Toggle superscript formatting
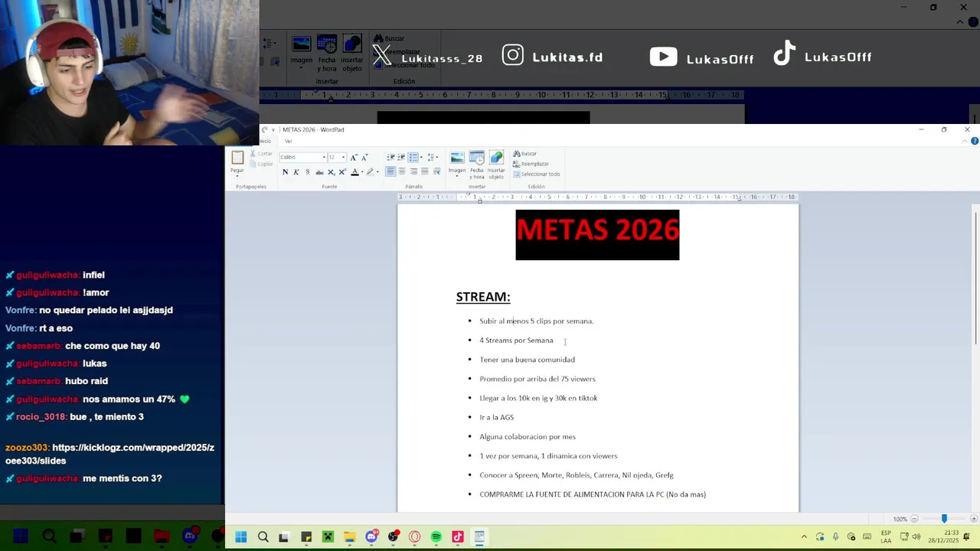This screenshot has height=551, width=980. point(341,172)
